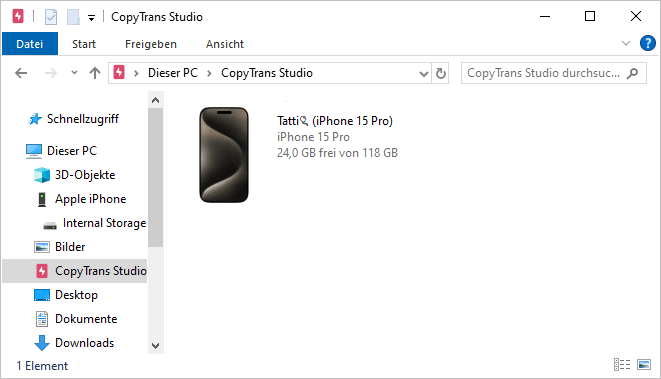661x379 pixels.
Task: Open Dokumente in the sidebar
Action: click(x=86, y=319)
